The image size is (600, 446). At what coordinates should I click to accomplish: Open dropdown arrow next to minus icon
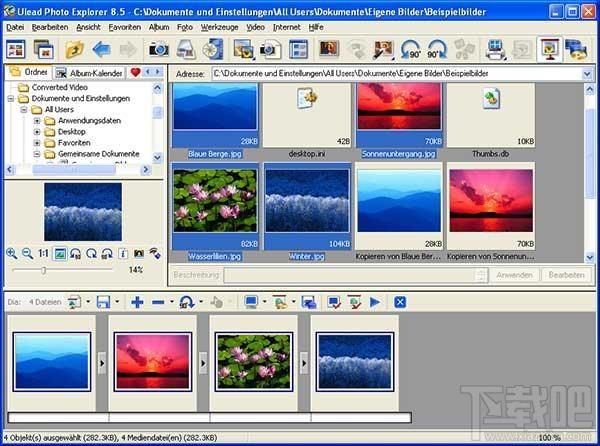[171, 302]
